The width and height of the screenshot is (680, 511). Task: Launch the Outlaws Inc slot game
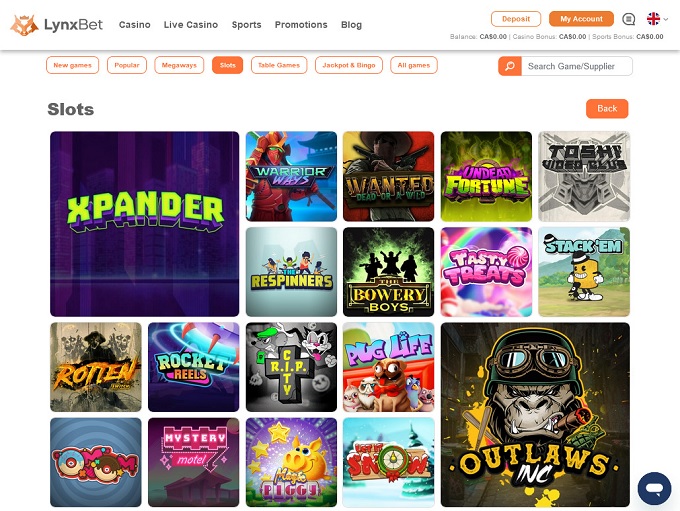tap(535, 415)
